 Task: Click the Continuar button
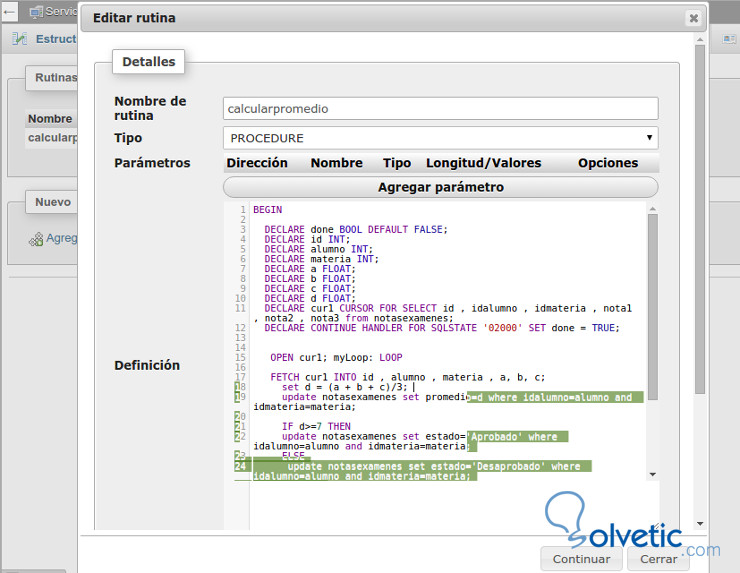pyautogui.click(x=581, y=559)
